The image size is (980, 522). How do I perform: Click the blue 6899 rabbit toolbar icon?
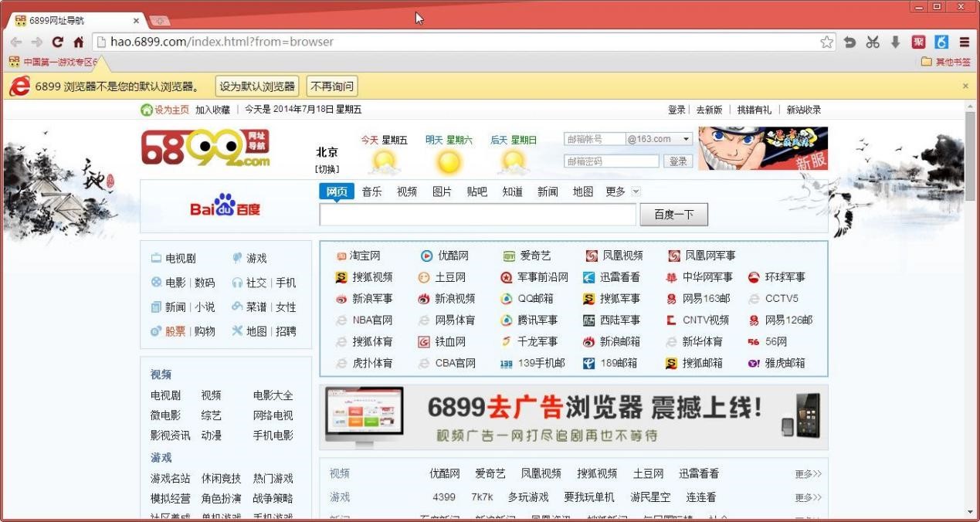(941, 42)
